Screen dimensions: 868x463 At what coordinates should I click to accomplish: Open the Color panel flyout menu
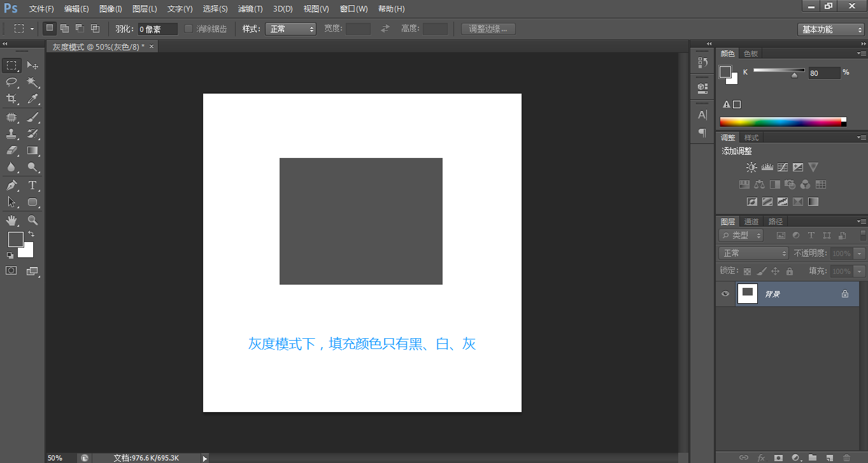click(x=861, y=53)
